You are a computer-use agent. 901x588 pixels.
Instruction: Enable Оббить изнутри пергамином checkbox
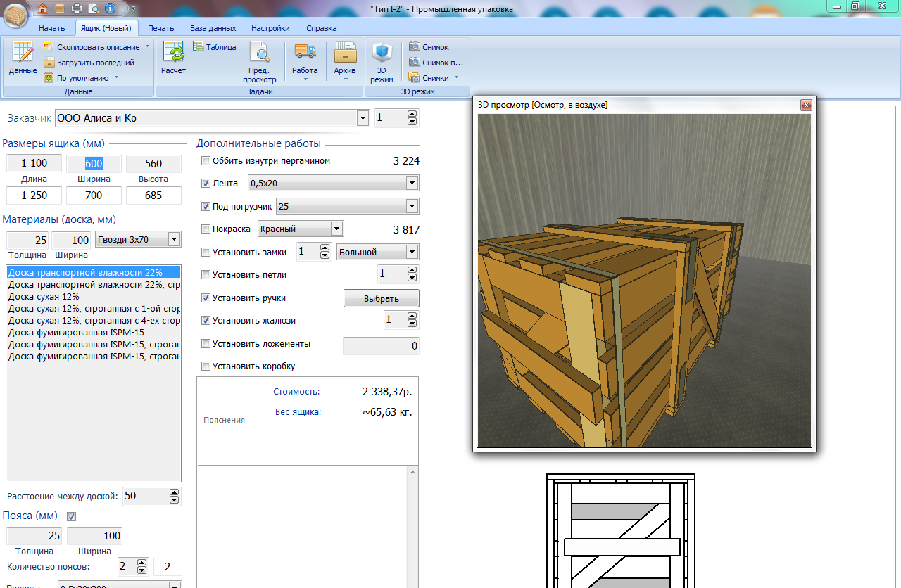[206, 161]
